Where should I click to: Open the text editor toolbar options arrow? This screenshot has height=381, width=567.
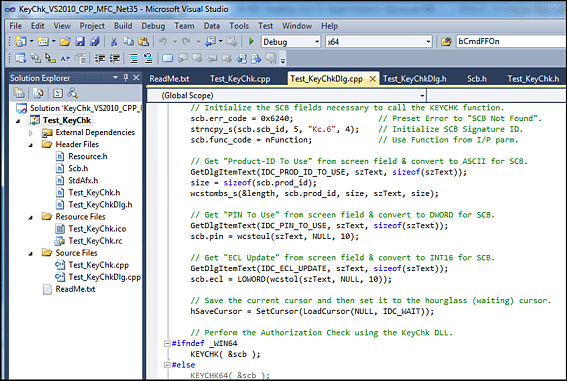pos(283,60)
